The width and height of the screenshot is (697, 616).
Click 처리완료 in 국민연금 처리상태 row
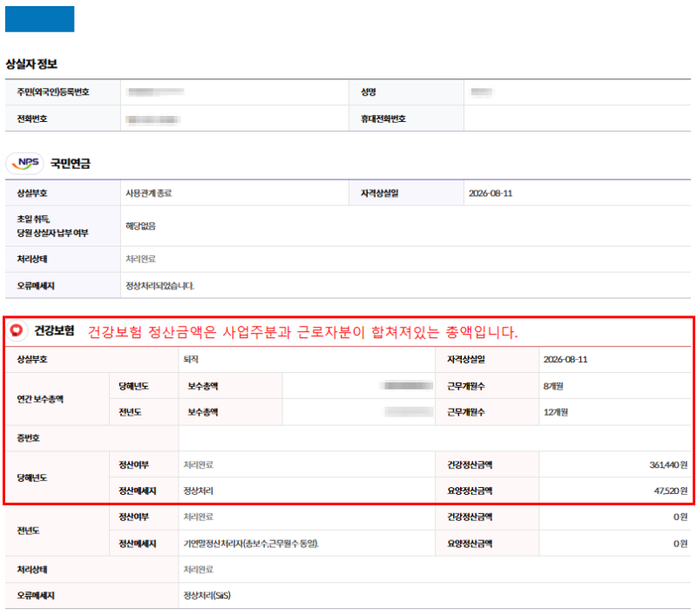(x=140, y=259)
